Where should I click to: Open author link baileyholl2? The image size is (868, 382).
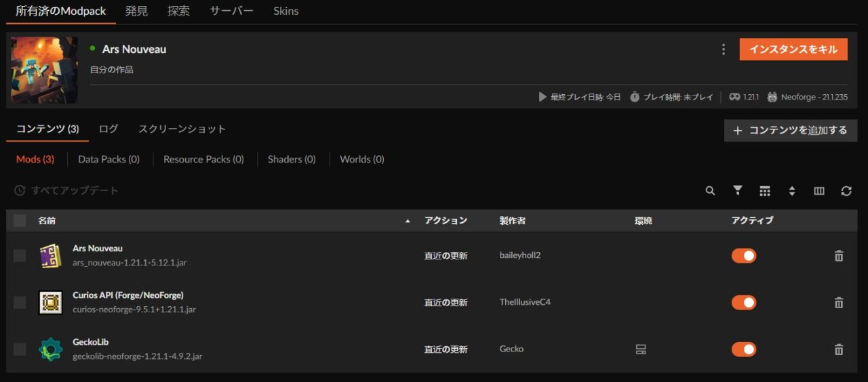pyautogui.click(x=520, y=255)
